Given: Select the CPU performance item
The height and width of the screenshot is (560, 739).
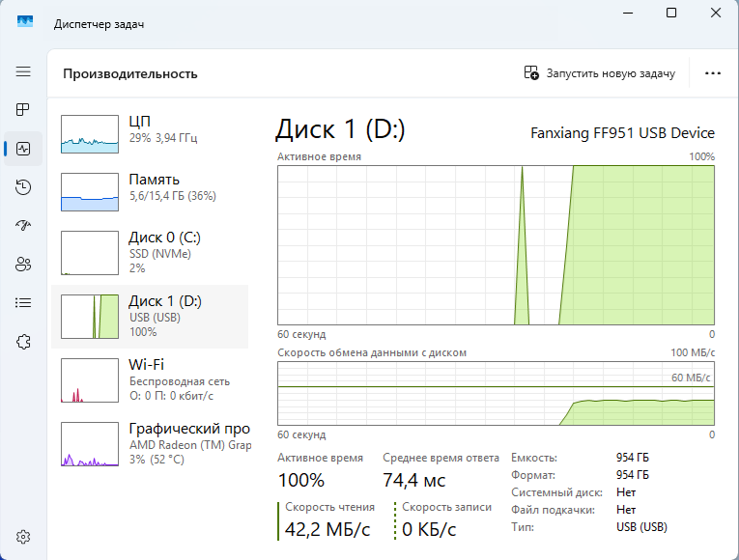Looking at the screenshot, I should click(x=150, y=132).
